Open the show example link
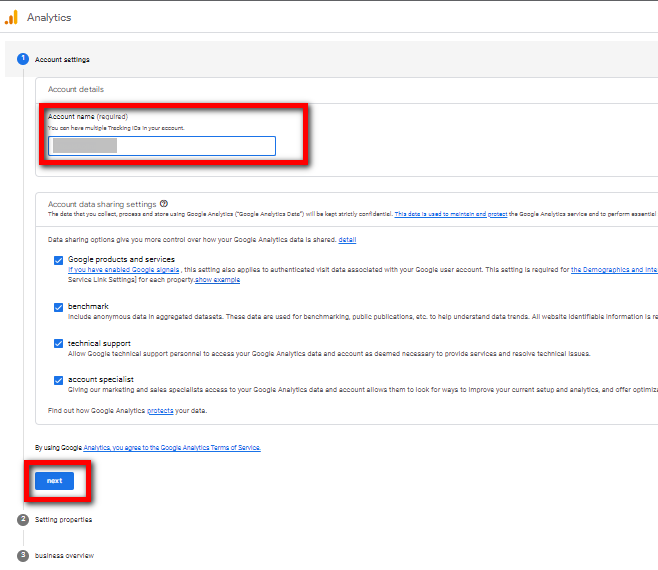The width and height of the screenshot is (658, 570). coord(217,280)
